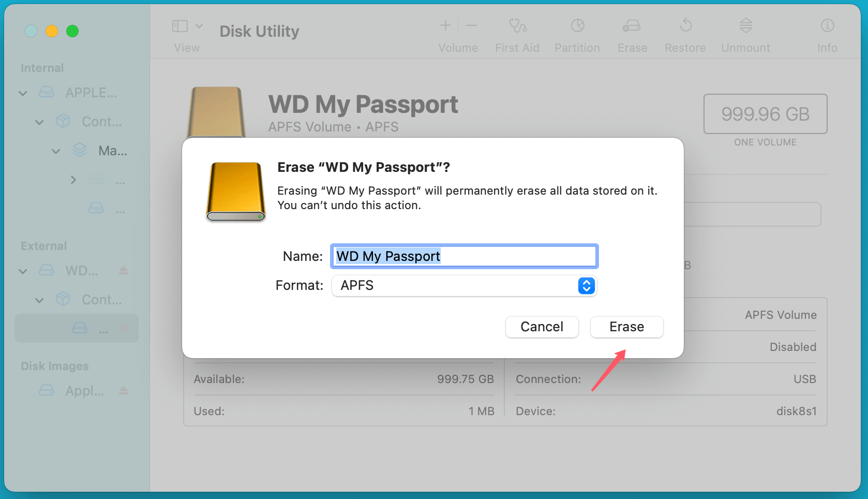Remove a Volume with the minus icon
The image size is (868, 499).
point(471,25)
